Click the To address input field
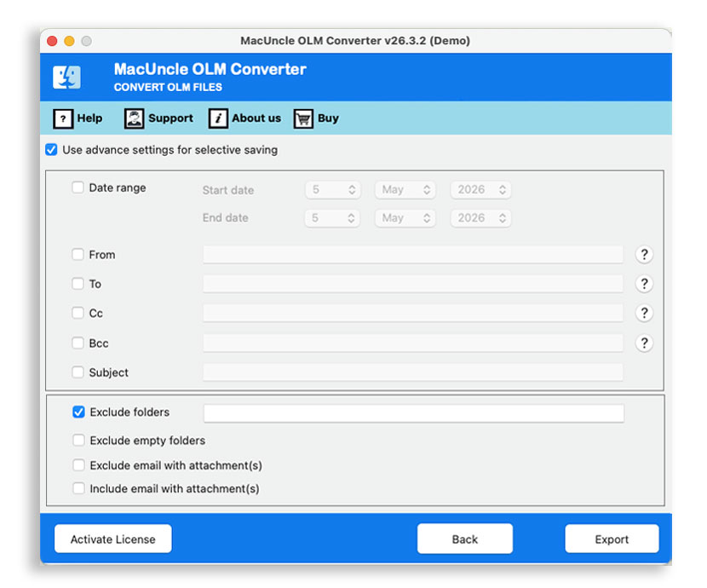Screen dimensions: 707x588 pos(413,284)
